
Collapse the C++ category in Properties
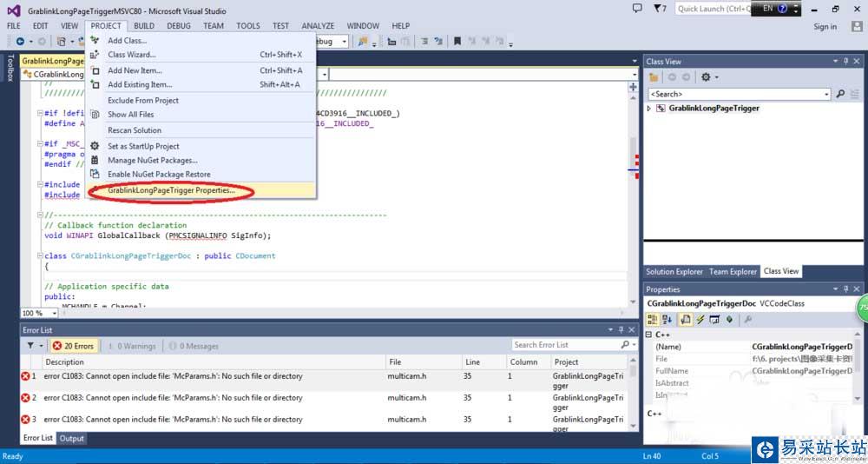tap(649, 335)
